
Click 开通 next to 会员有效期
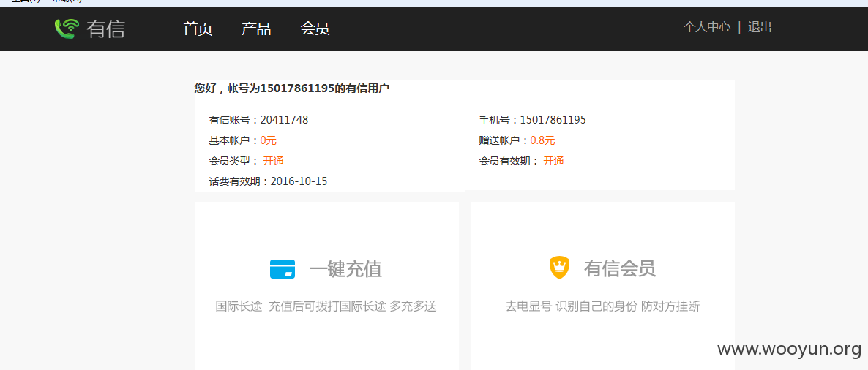coord(553,162)
